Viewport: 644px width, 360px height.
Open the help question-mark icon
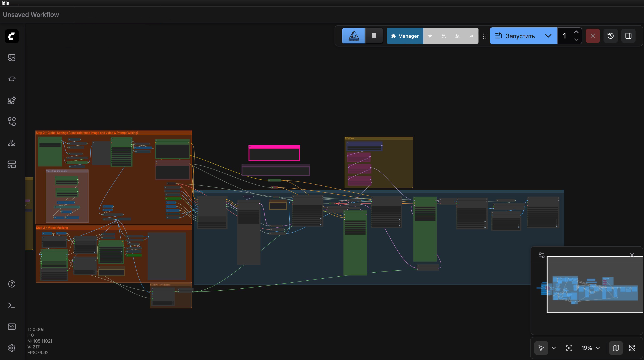pos(12,284)
